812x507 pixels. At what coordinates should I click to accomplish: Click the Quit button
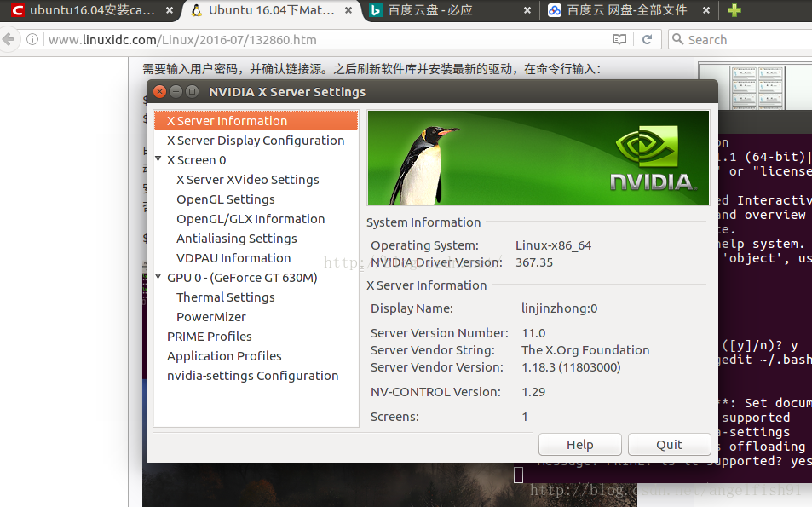[669, 444]
